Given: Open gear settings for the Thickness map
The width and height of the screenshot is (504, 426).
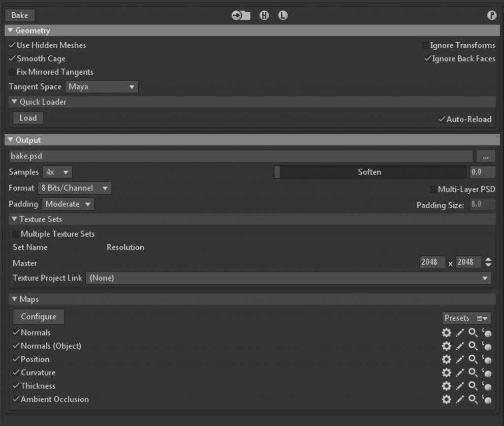Looking at the screenshot, I should click(x=446, y=386).
